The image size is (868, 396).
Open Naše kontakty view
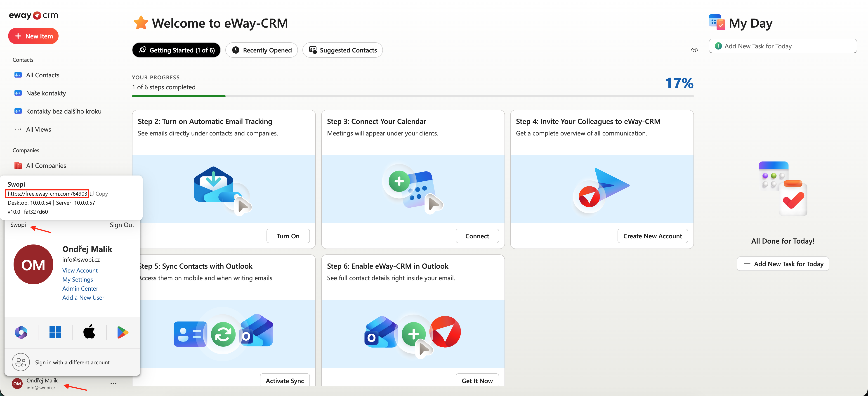[x=46, y=93]
